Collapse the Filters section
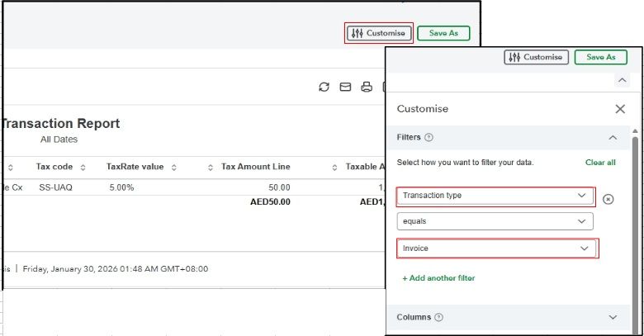Viewport: 644px width, 336px height. click(613, 138)
